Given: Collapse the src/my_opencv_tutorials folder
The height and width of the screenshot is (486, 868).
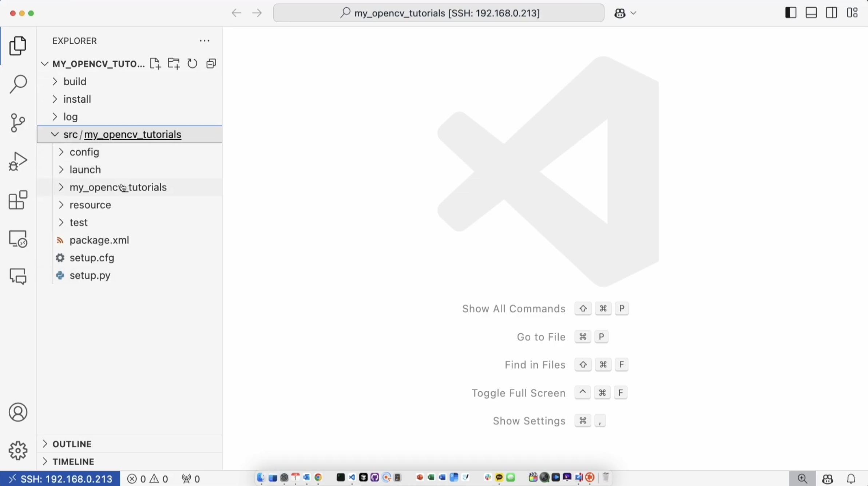Looking at the screenshot, I should 55,134.
